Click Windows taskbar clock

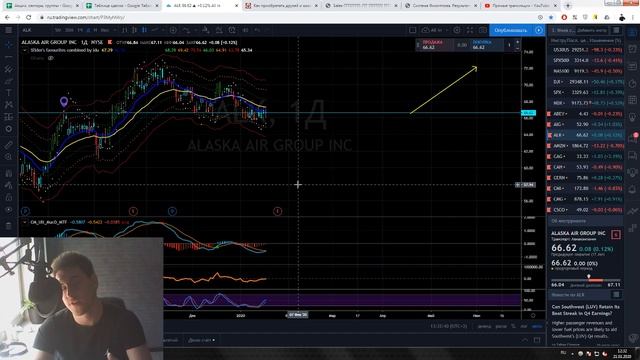click(622, 353)
